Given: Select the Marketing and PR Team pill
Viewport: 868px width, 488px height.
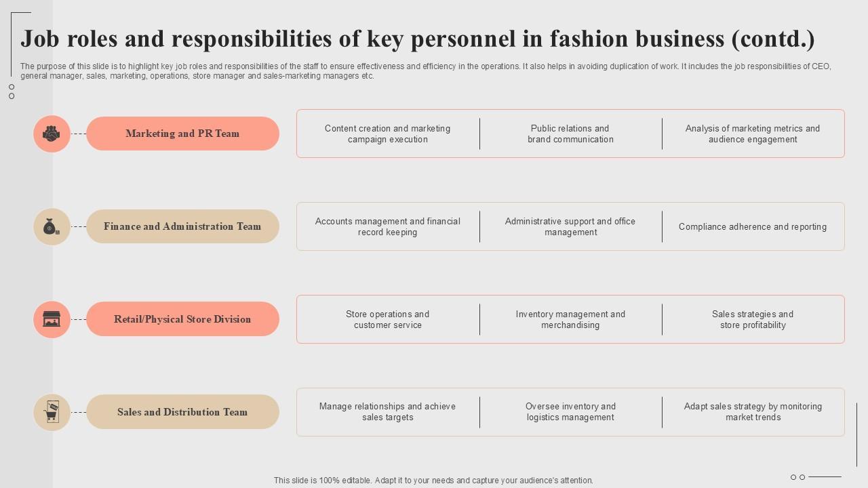Looking at the screenshot, I should tap(182, 134).
